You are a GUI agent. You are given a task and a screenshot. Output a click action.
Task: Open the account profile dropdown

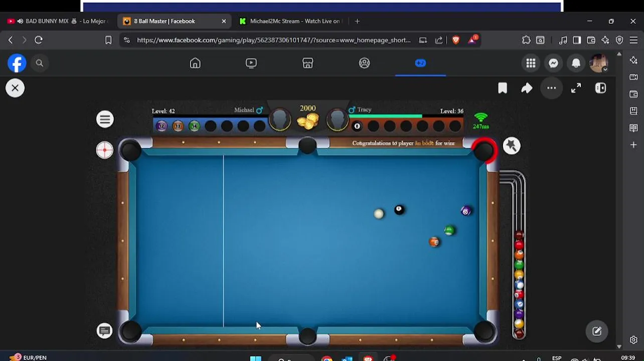(599, 63)
